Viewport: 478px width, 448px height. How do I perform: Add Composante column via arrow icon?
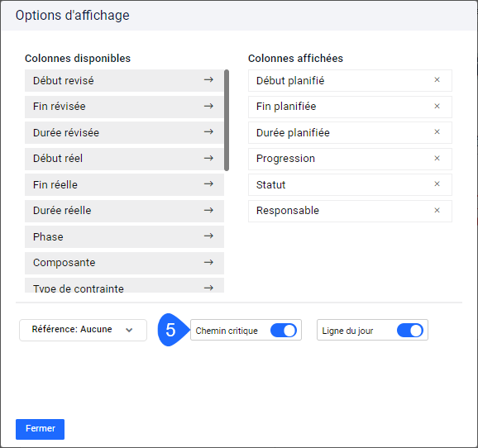coord(208,262)
